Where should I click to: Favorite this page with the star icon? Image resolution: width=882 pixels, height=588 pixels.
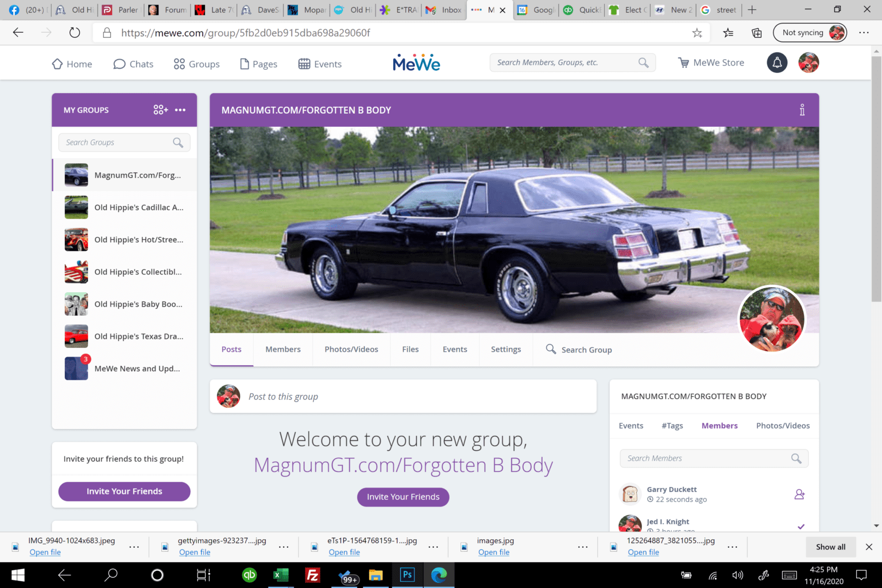point(697,33)
